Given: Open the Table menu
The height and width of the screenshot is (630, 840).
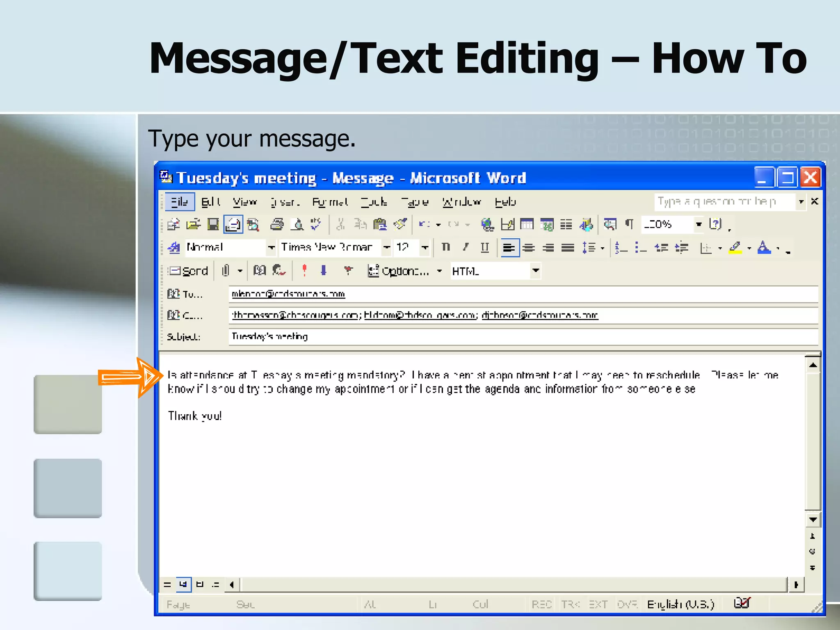Looking at the screenshot, I should pos(415,202).
